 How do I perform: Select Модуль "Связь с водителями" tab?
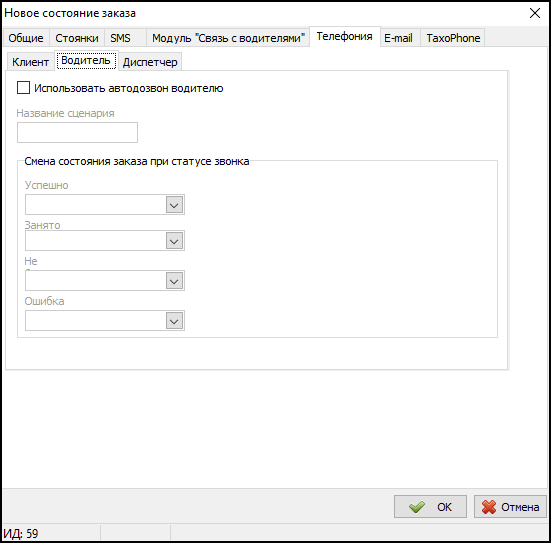[x=228, y=38]
